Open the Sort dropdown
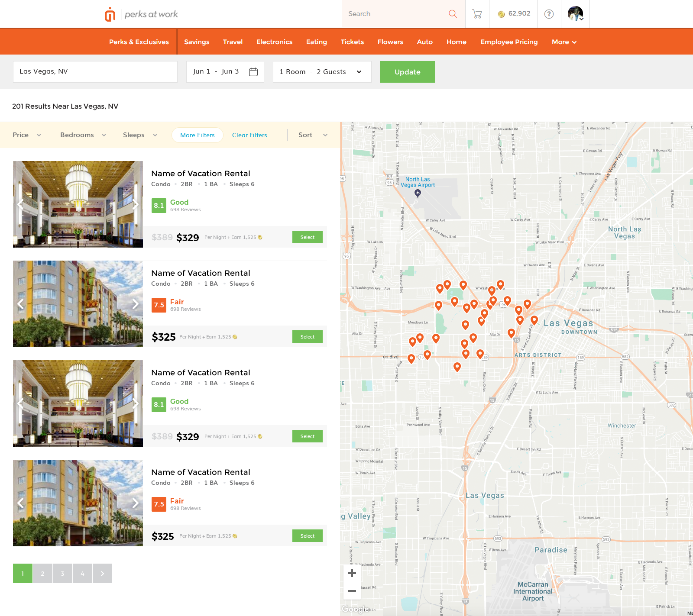693x616 pixels. 313,135
